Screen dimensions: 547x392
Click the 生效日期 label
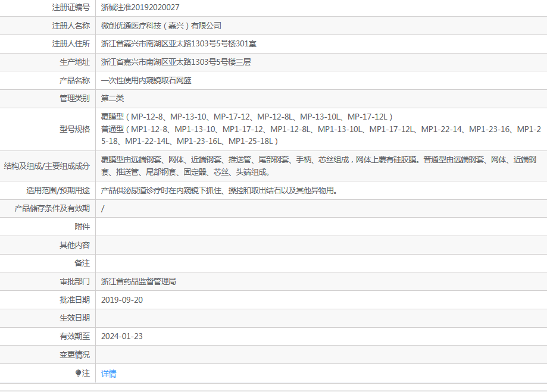74,318
